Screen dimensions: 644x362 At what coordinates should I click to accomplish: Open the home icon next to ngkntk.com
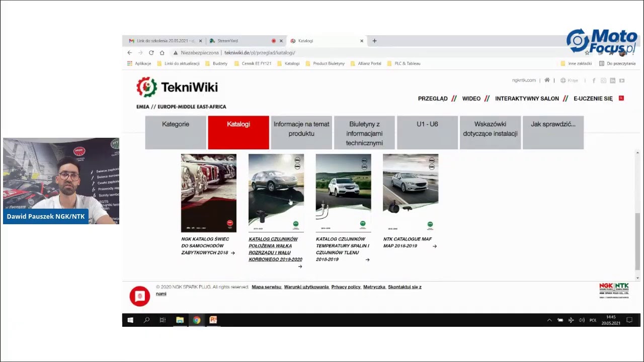pyautogui.click(x=547, y=80)
